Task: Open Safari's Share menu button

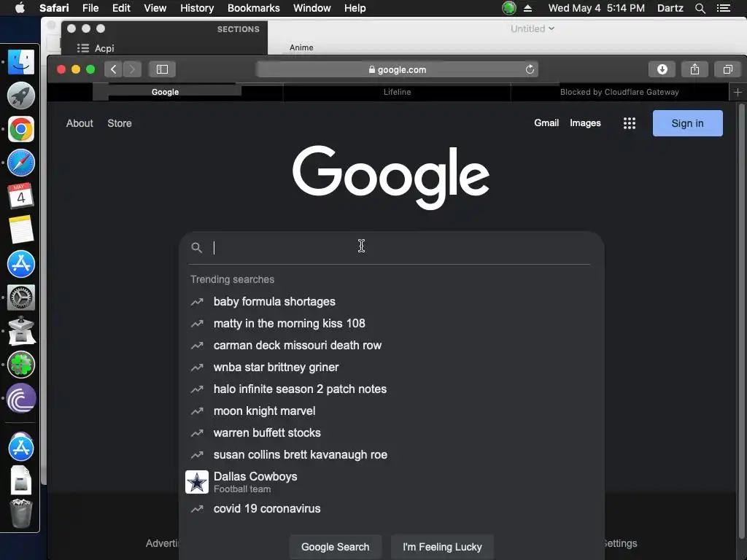Action: click(694, 69)
